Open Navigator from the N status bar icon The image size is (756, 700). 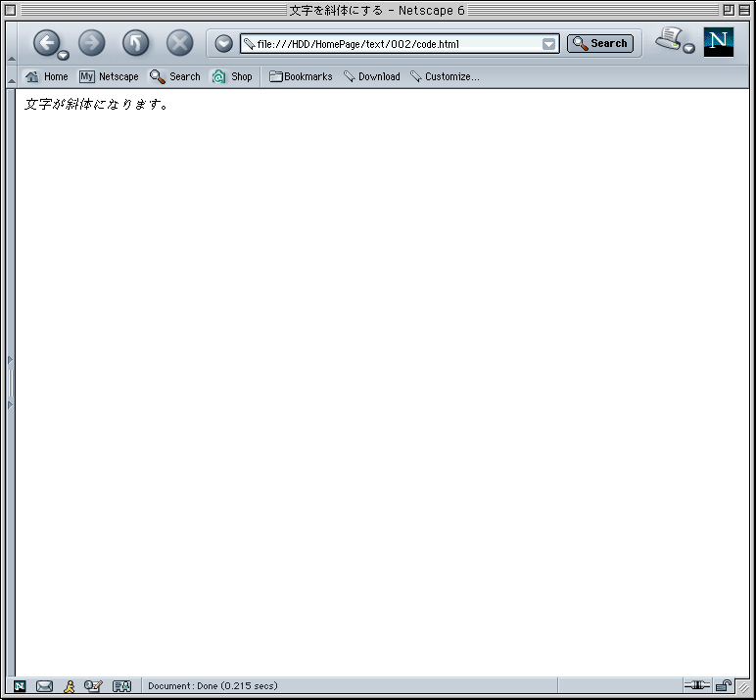[x=20, y=686]
